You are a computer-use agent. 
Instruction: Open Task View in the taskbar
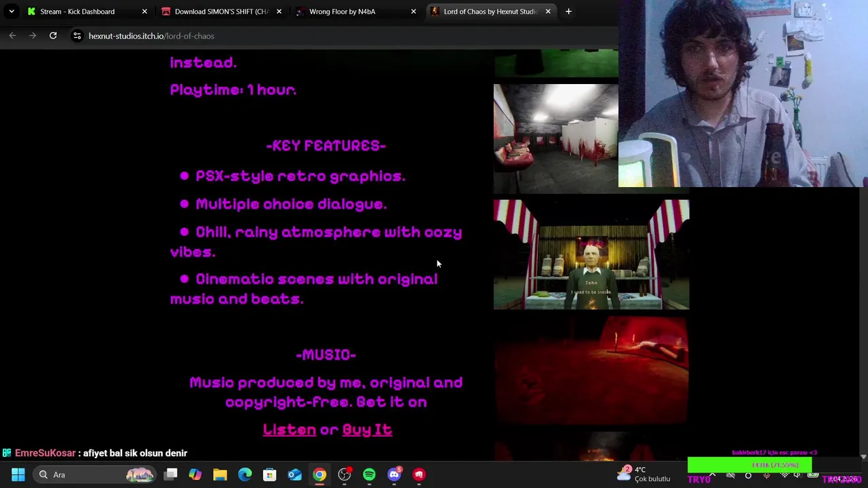[171, 474]
